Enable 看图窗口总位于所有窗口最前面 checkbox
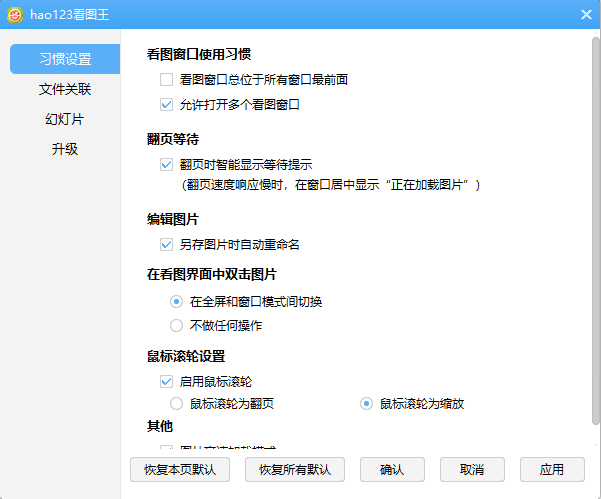The width and height of the screenshot is (601, 499). [166, 80]
